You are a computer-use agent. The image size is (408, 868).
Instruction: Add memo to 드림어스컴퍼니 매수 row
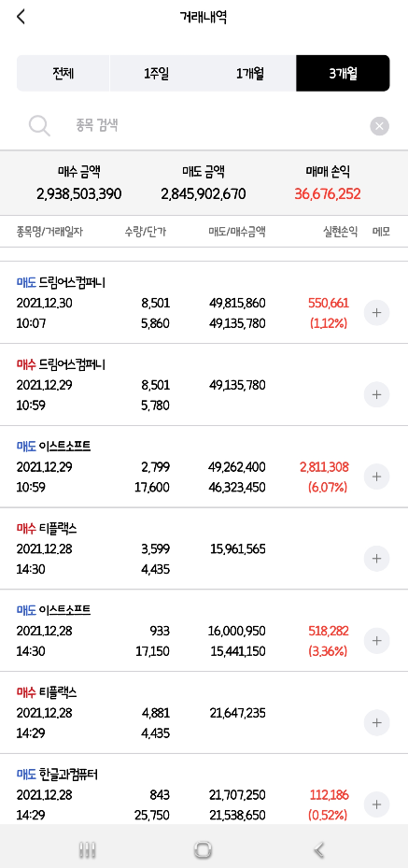(376, 394)
